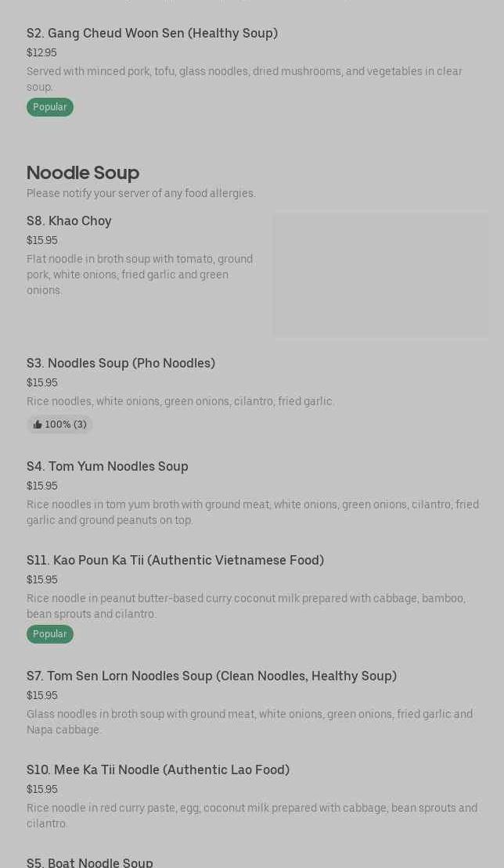Click the thumbs-up icon on Pho Noodles
Image resolution: width=504 pixels, height=868 pixels.
coord(38,425)
